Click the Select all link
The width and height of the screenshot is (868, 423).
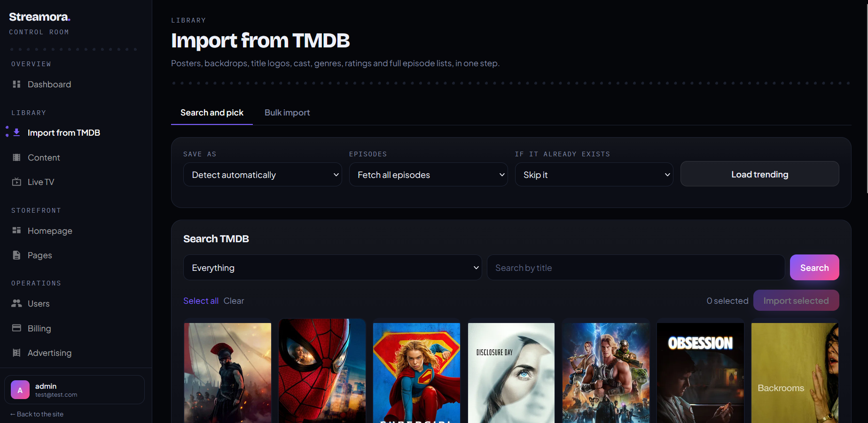(201, 301)
